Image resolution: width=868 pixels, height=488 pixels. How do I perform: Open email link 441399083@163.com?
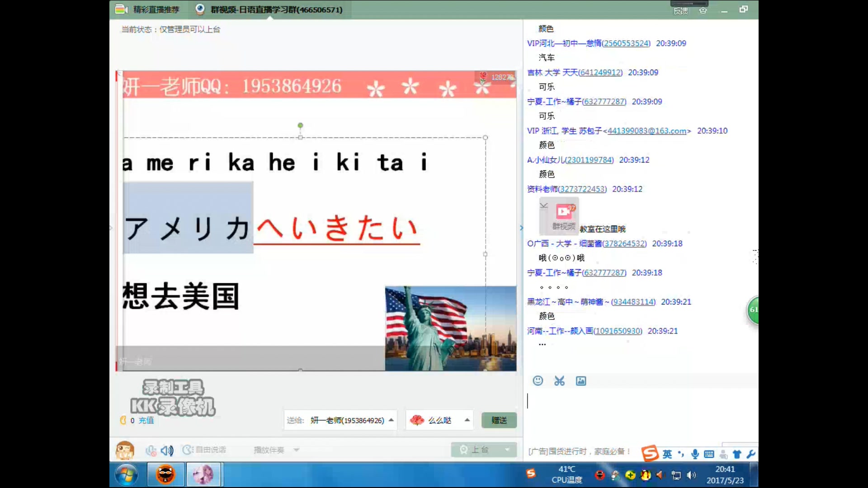point(646,131)
